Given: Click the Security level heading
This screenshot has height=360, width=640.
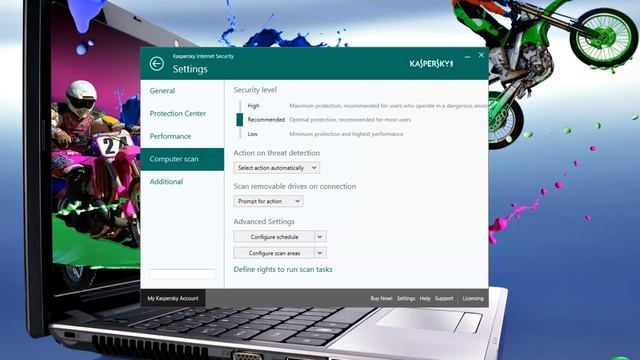Looking at the screenshot, I should click(255, 90).
